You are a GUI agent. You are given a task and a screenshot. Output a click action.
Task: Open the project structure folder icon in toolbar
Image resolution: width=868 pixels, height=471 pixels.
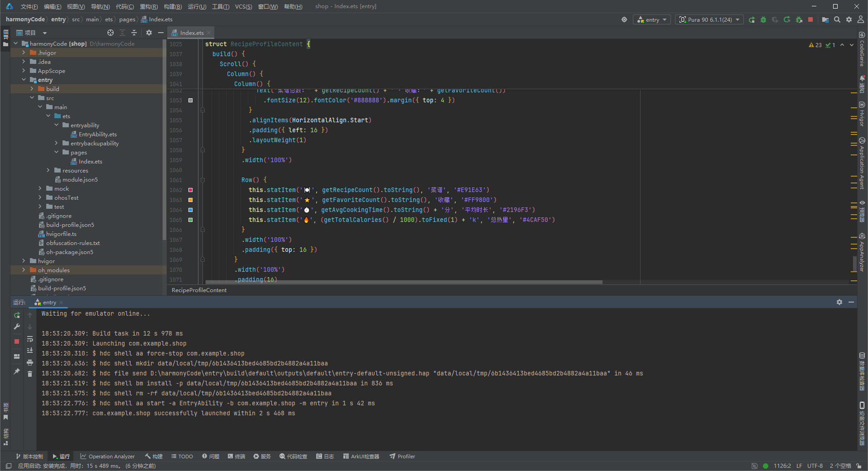tap(825, 19)
